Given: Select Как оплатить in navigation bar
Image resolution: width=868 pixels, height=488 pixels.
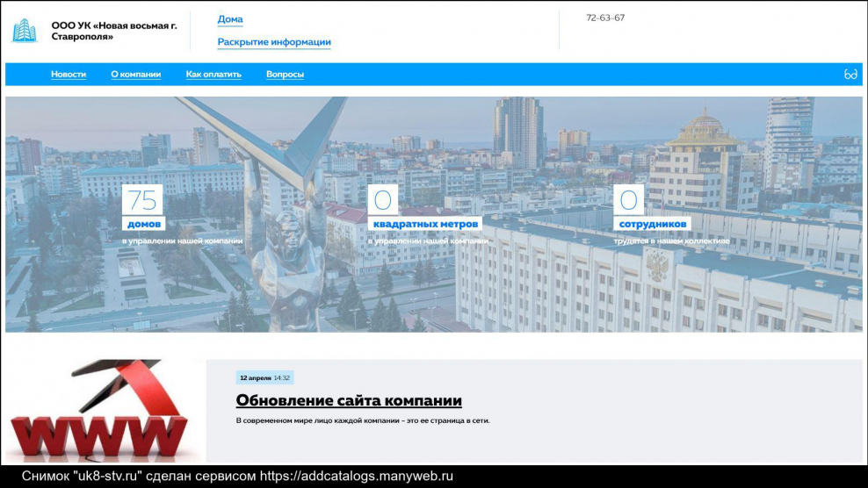Looking at the screenshot, I should click(213, 75).
